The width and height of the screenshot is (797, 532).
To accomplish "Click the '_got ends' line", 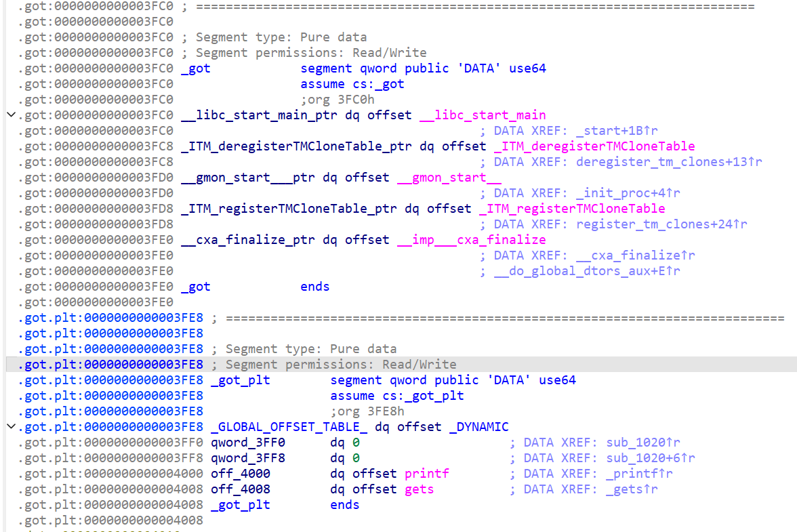I will tap(255, 287).
